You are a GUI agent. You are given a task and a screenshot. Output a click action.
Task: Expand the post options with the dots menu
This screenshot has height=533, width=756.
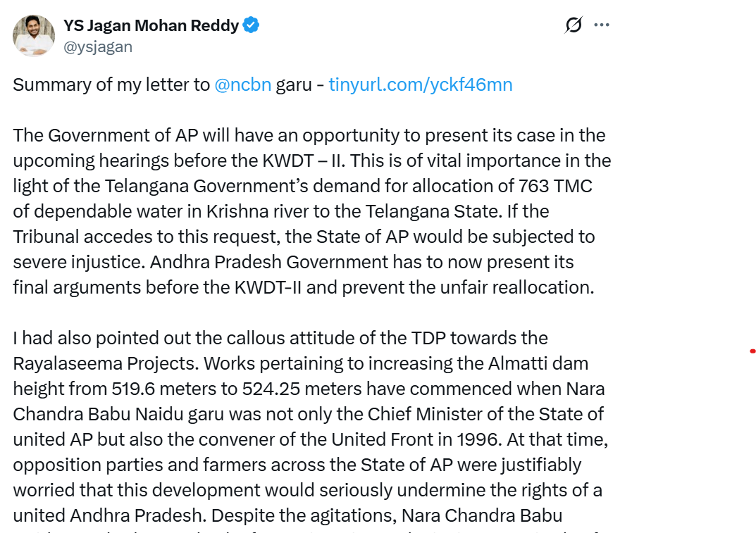pos(602,25)
